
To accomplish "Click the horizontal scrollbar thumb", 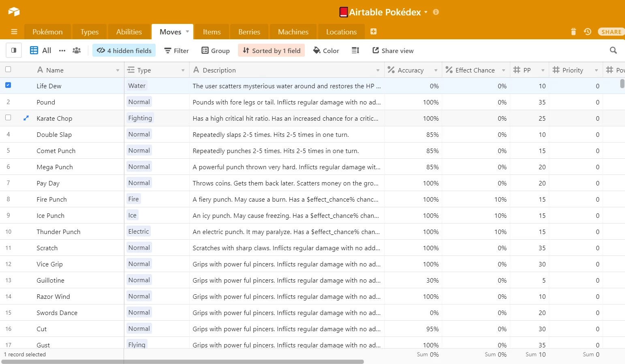I will pos(182,362).
